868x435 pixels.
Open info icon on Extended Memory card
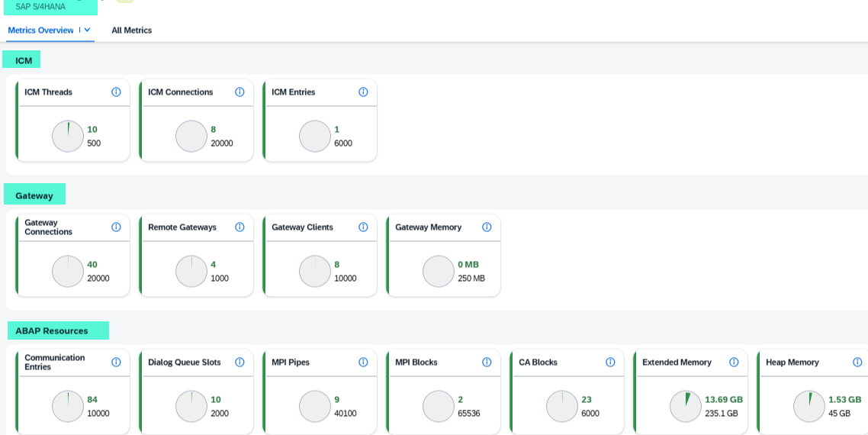coord(734,362)
